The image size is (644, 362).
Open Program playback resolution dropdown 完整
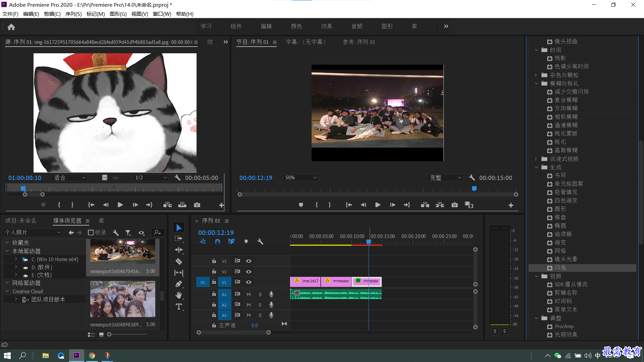coord(446,178)
